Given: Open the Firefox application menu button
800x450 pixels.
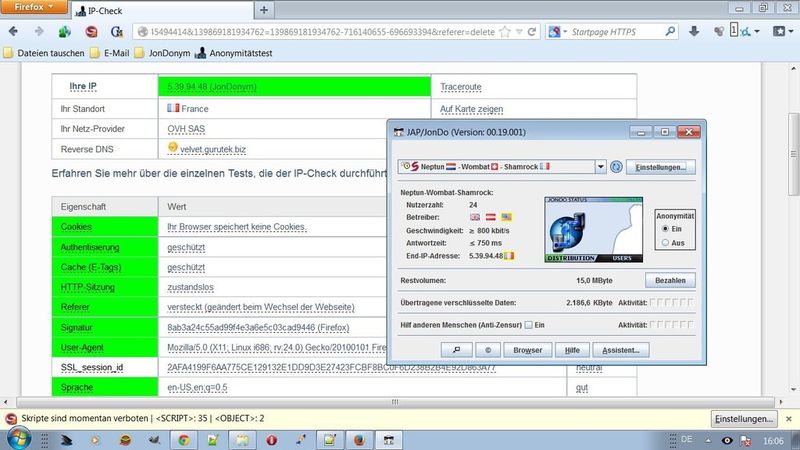Looking at the screenshot, I should click(34, 7).
